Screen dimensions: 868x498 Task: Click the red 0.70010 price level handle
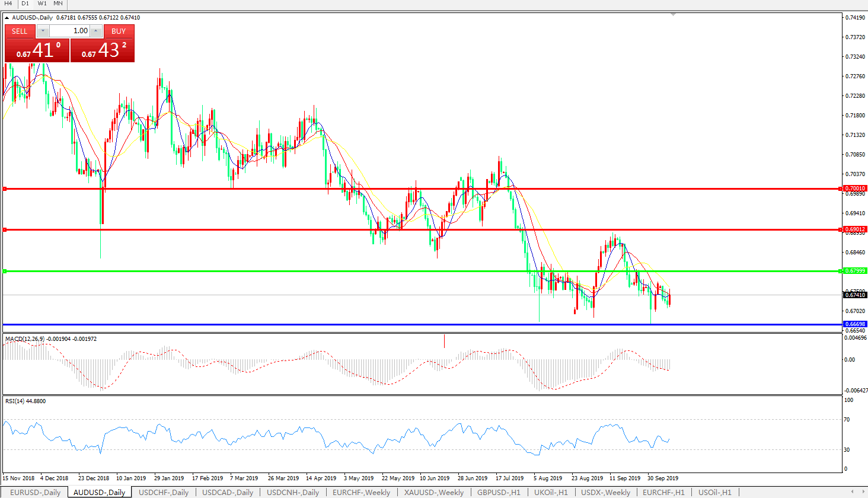point(5,189)
